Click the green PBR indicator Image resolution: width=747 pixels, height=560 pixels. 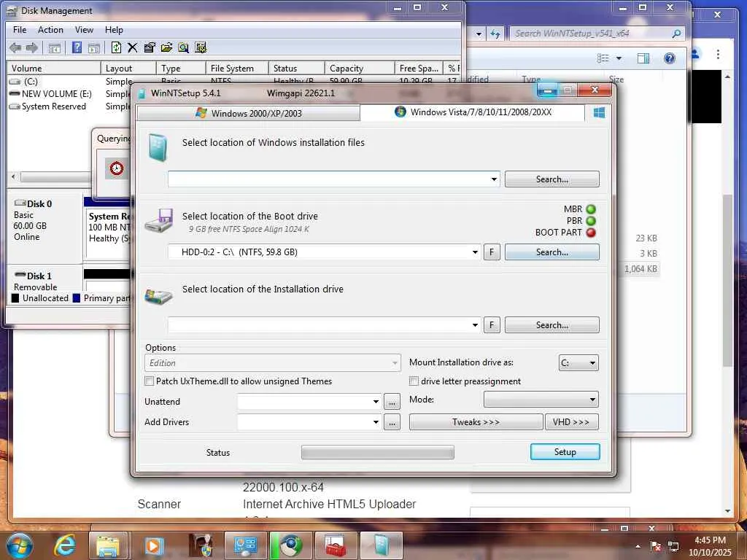(x=591, y=221)
